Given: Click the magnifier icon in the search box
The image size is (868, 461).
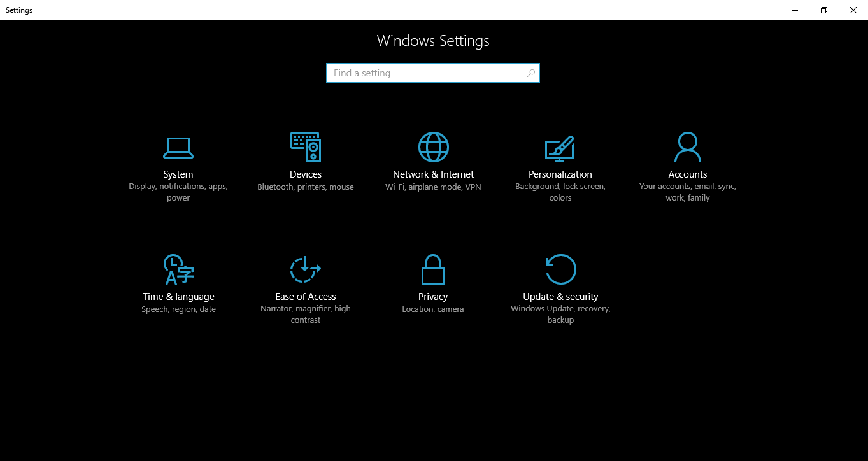Looking at the screenshot, I should [531, 73].
